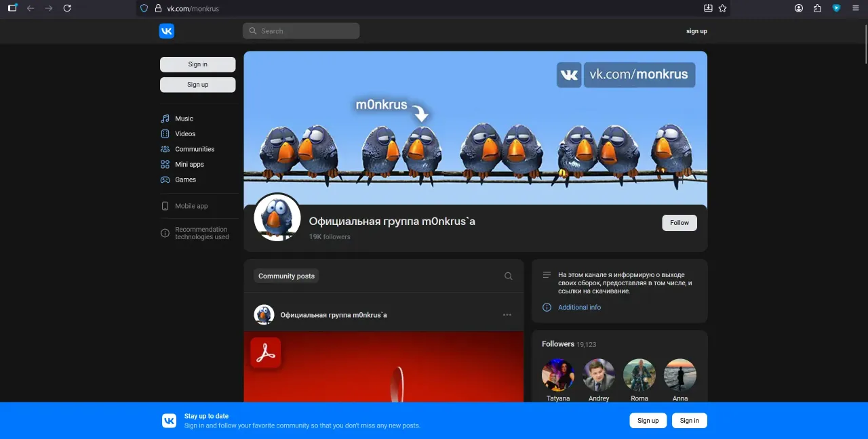The width and height of the screenshot is (868, 439).
Task: Click the Mobile app phone icon
Action: [x=165, y=206]
